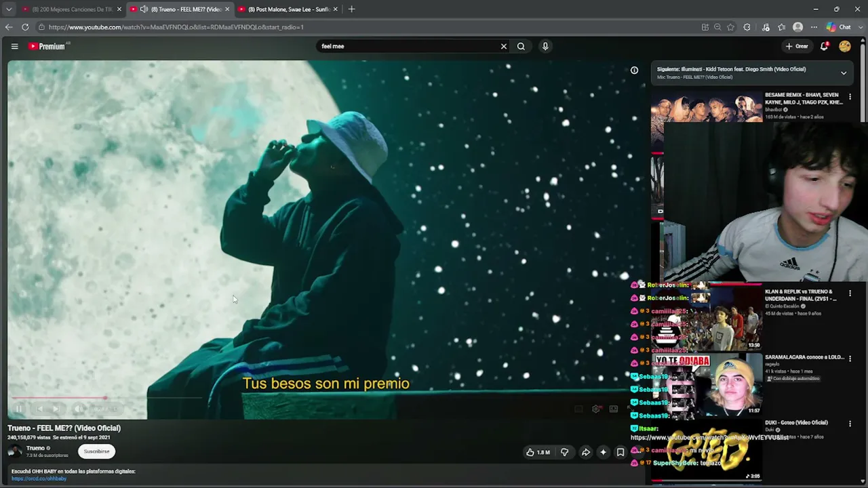The image size is (868, 488).
Task: Open the YouTube account avatar menu
Action: [x=844, y=46]
